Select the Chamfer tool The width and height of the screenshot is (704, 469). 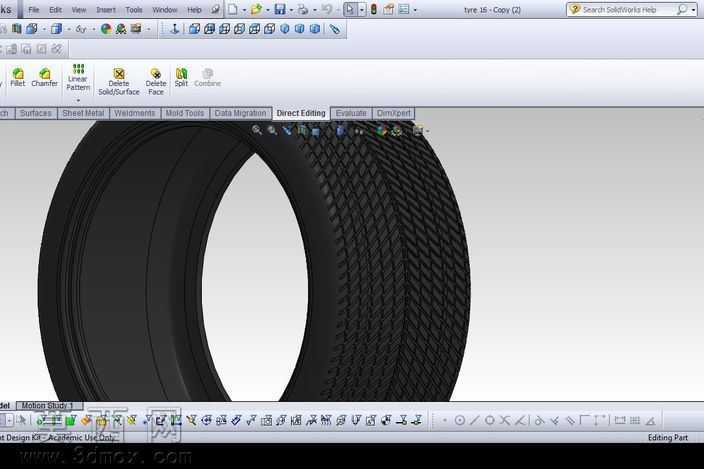click(44, 77)
